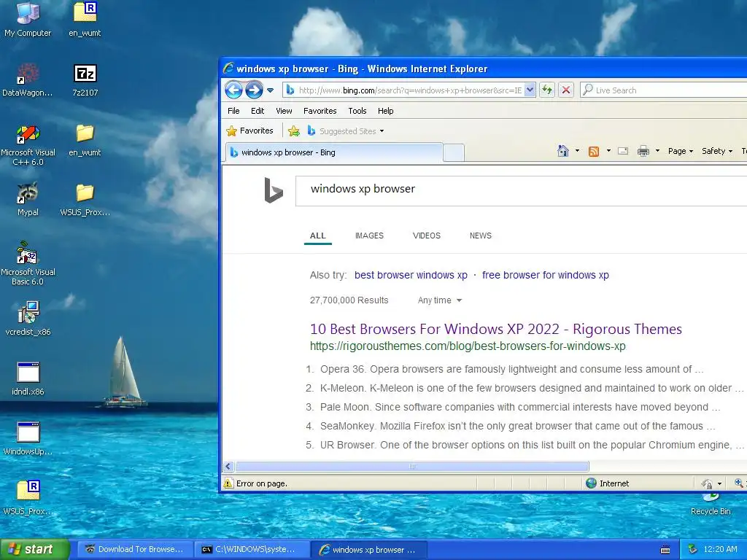The image size is (747, 560).
Task: Click the taskbar on-screen keyboard icon
Action: click(665, 550)
